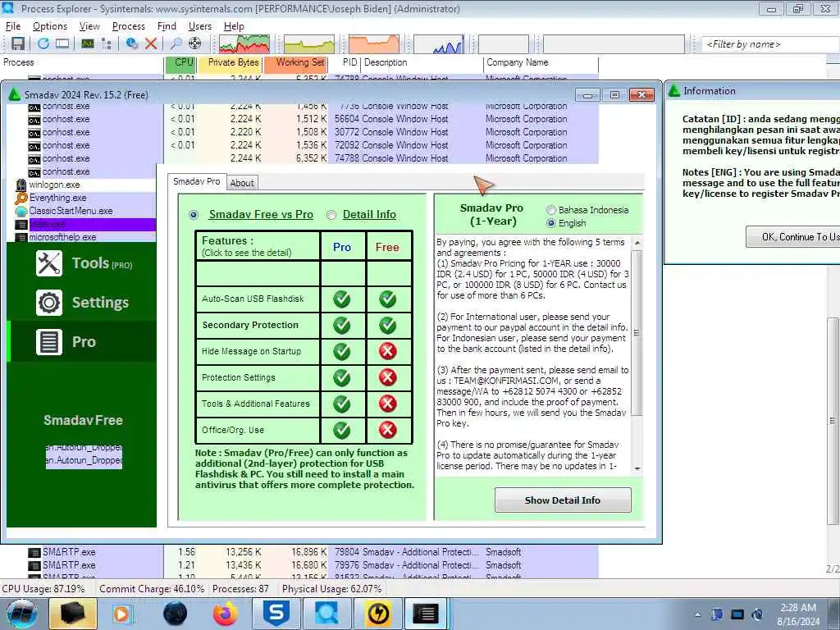Open the Settings gear in Smadav sidebar
The width and height of the screenshot is (840, 630).
click(83, 303)
